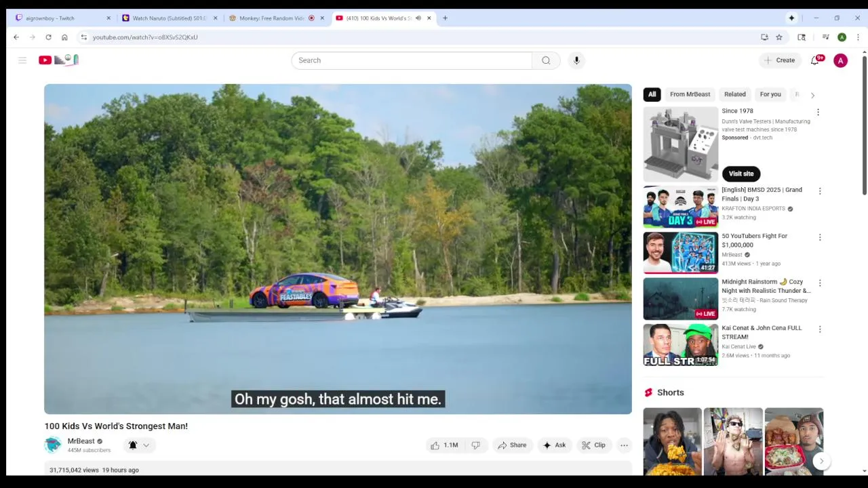Click the Create button

pyautogui.click(x=779, y=60)
